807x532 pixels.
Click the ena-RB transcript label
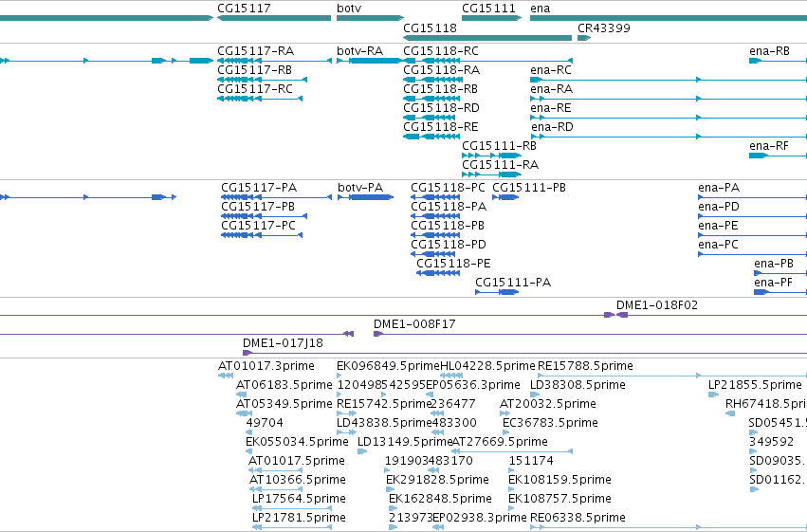pos(769,51)
